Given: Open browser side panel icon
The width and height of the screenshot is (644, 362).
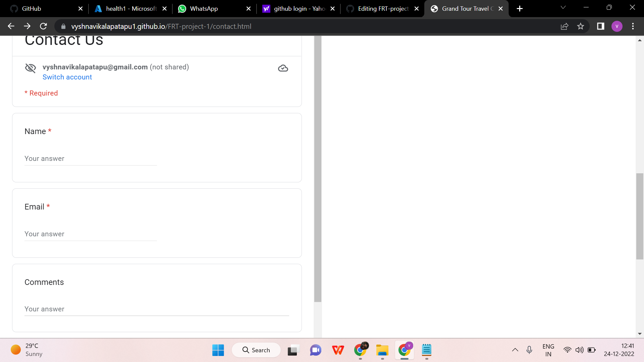Looking at the screenshot, I should click(x=600, y=26).
